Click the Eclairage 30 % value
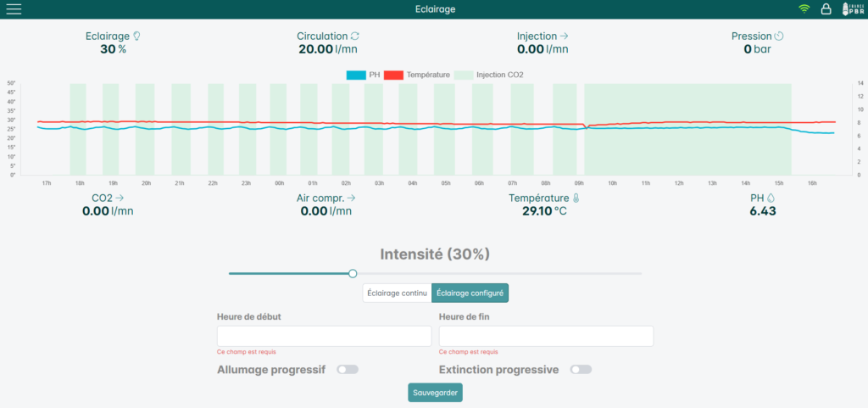The width and height of the screenshot is (868, 408). click(x=113, y=49)
